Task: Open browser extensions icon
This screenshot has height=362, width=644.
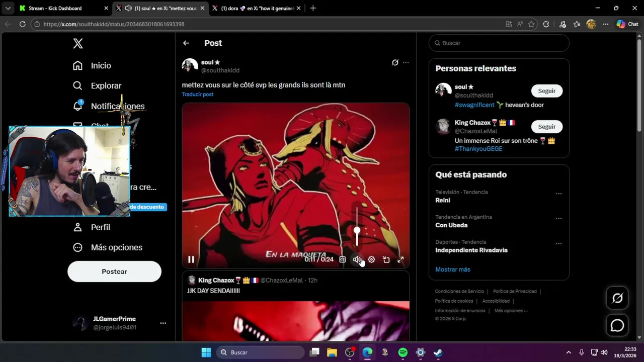Action: tap(546, 24)
